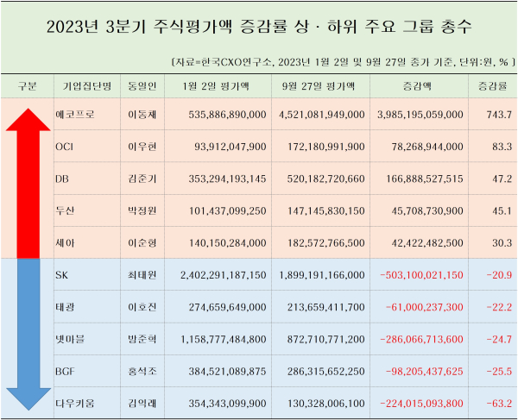Click the rate 45.1
The height and width of the screenshot is (420, 518).
[502, 211]
